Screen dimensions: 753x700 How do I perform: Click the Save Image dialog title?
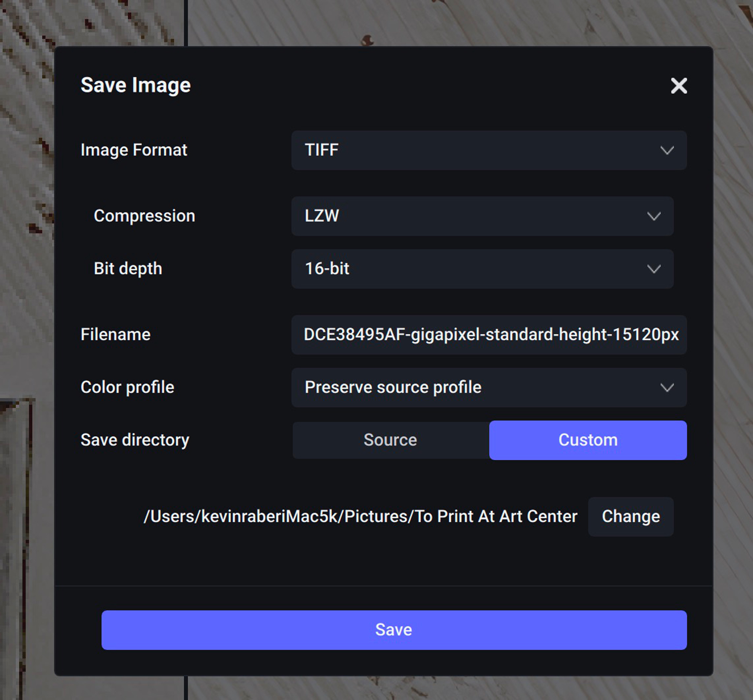pos(136,85)
